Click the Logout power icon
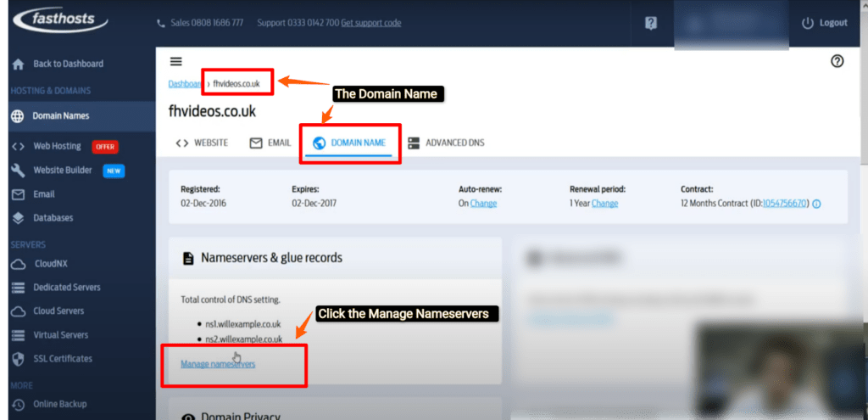The height and width of the screenshot is (420, 868). (x=808, y=23)
